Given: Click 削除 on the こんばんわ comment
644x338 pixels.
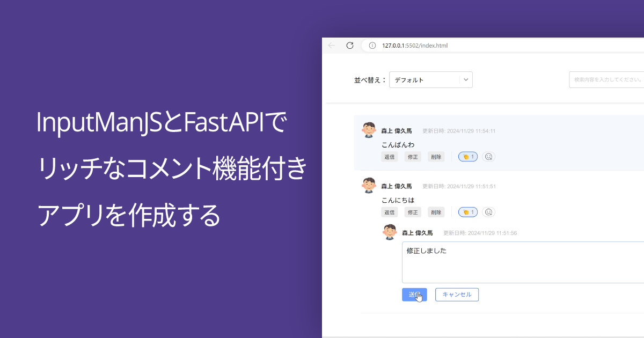Looking at the screenshot, I should [x=436, y=156].
